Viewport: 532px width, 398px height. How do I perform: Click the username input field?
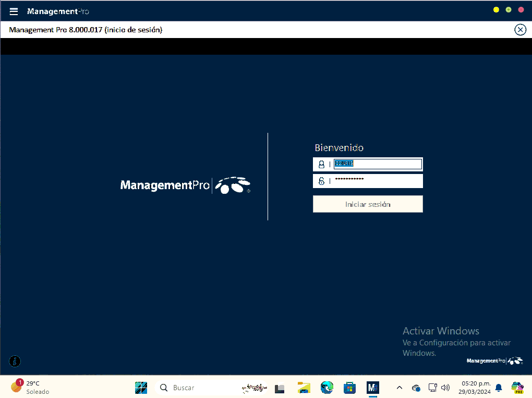point(377,164)
